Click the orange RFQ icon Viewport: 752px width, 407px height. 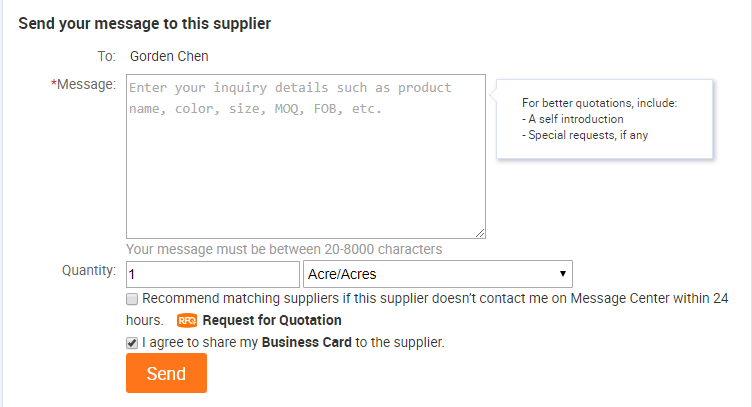(187, 320)
